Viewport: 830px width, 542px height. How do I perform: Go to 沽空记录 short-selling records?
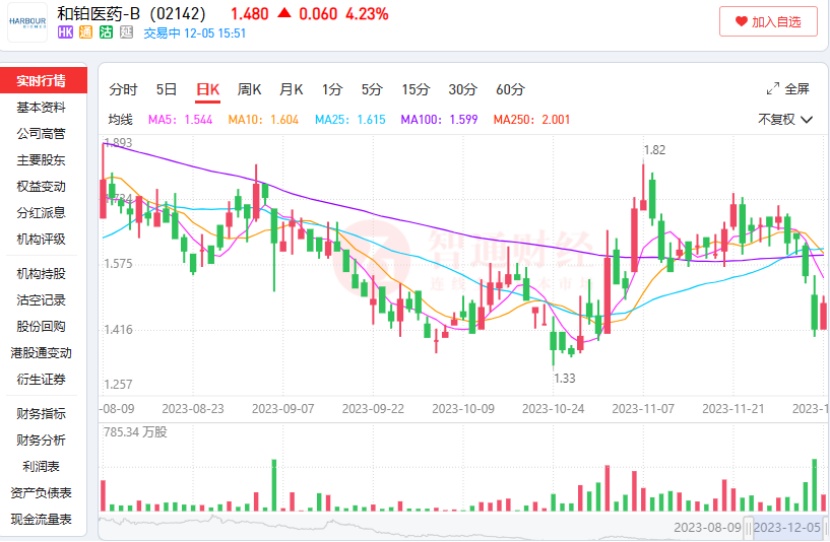41,300
